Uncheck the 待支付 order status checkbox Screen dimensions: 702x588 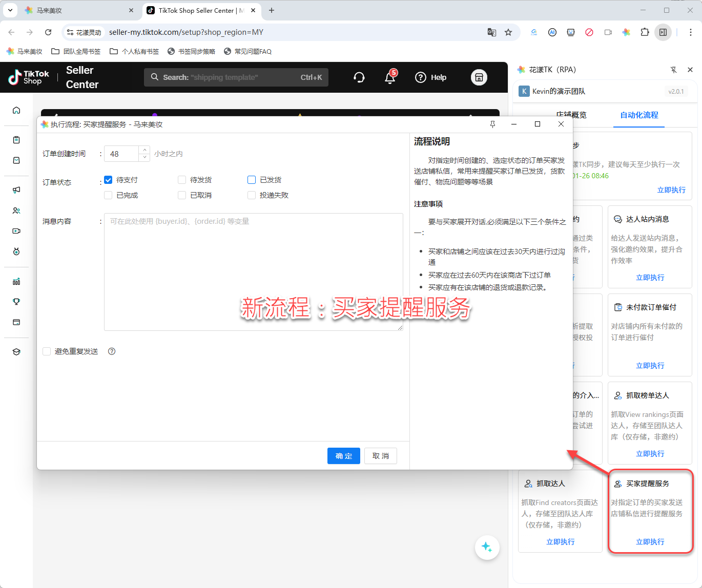tap(108, 180)
